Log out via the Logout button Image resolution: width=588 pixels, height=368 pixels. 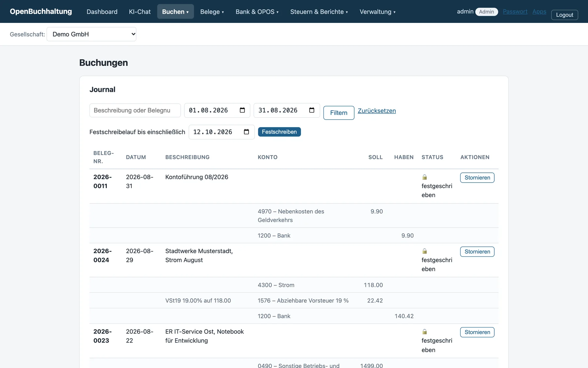pyautogui.click(x=564, y=15)
